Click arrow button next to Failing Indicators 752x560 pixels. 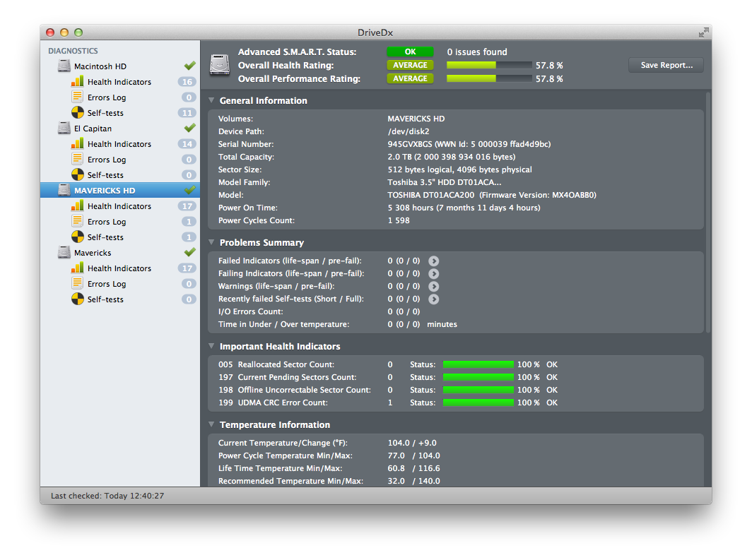(433, 273)
